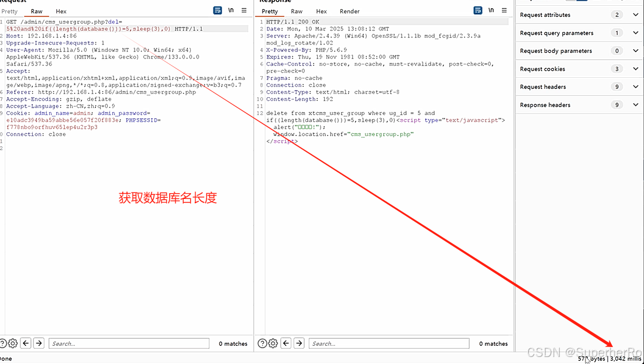
Task: Expand Request query parameters section
Action: tap(635, 33)
